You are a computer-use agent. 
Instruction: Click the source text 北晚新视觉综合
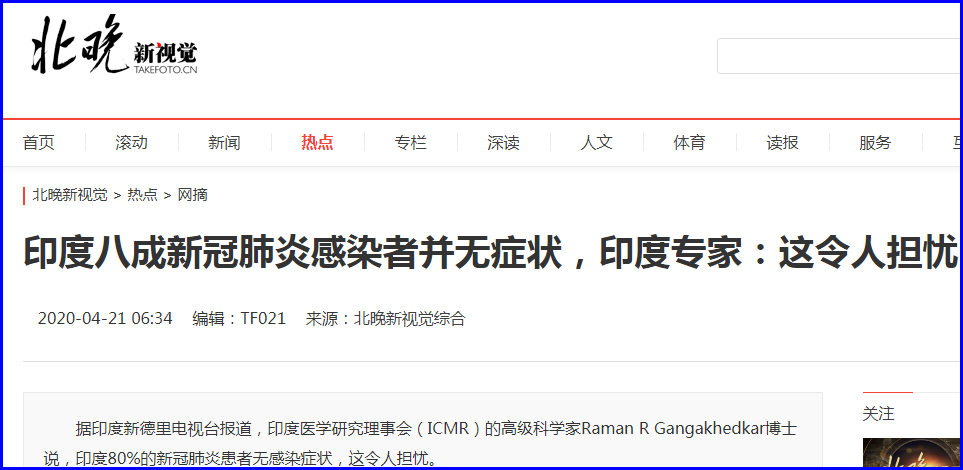[x=409, y=318]
